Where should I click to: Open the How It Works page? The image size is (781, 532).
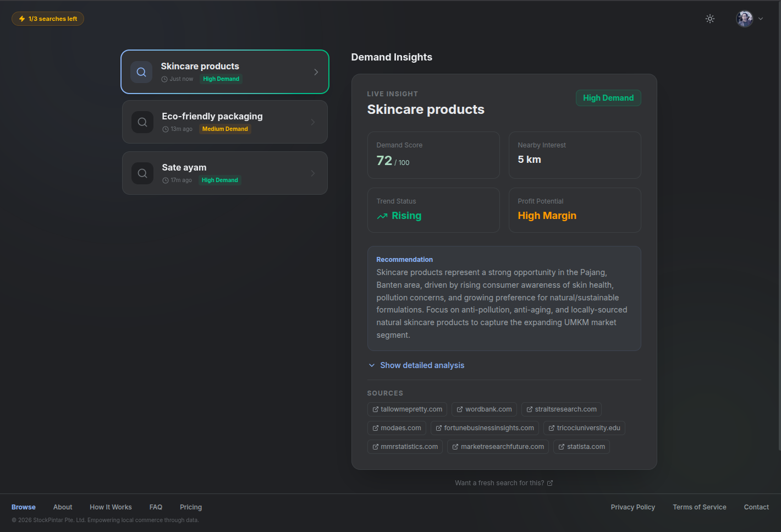click(111, 507)
